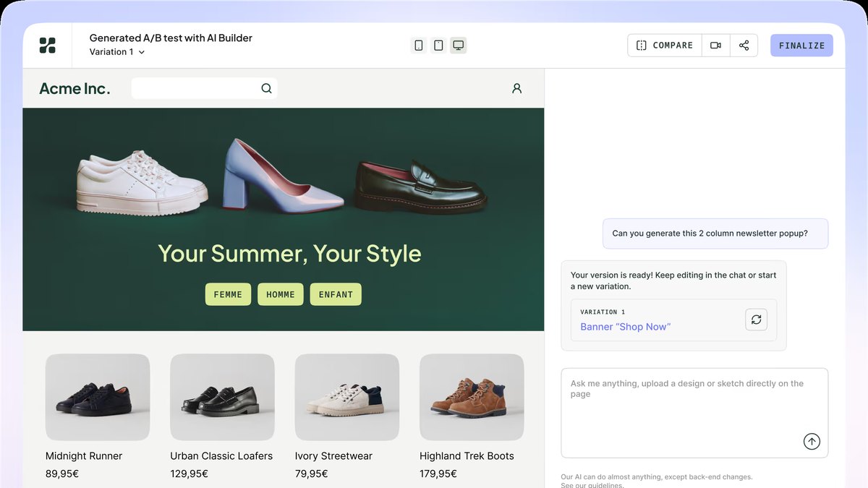Click the 129,95€ price

[x=189, y=474]
